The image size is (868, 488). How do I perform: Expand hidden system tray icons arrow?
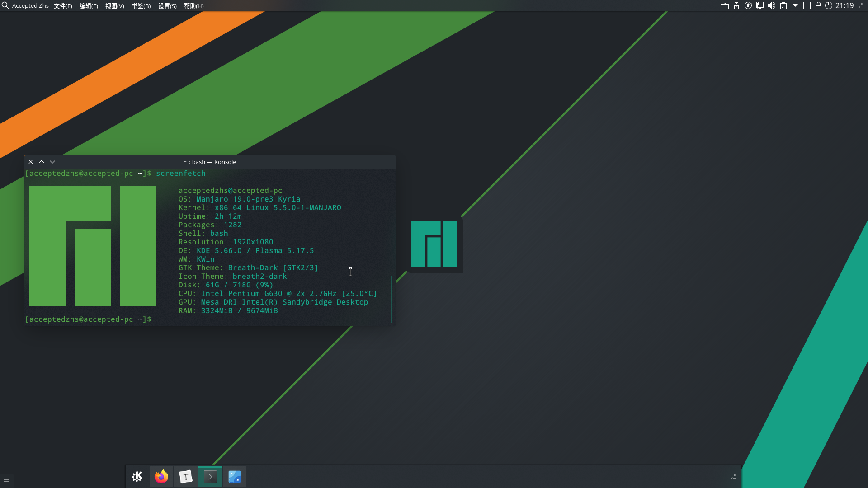pos(795,6)
